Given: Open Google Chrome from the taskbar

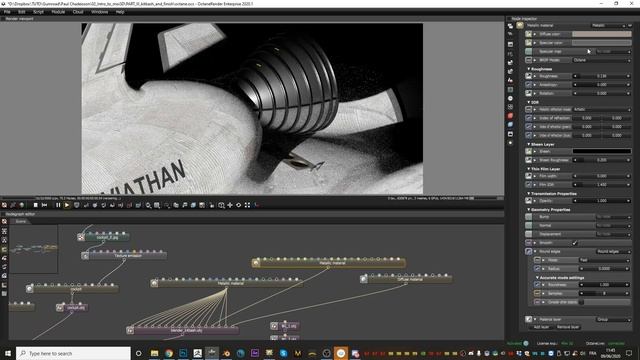Looking at the screenshot, I should pos(169,353).
